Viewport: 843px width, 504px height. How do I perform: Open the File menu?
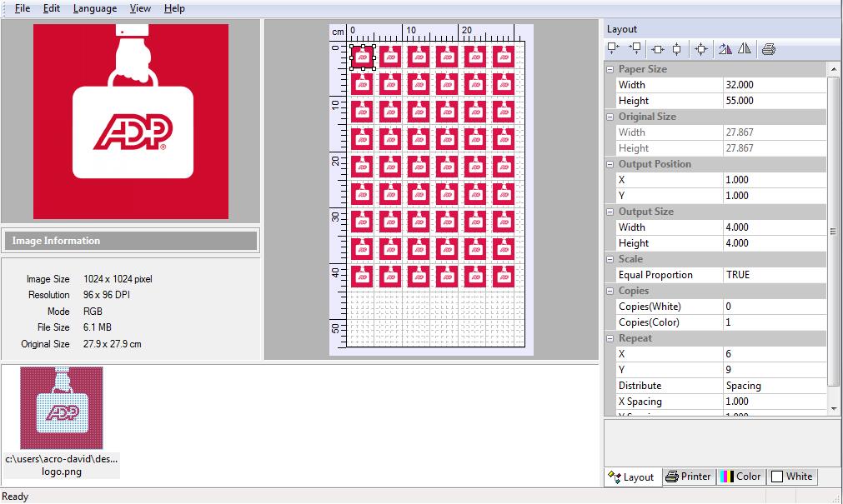(x=21, y=8)
